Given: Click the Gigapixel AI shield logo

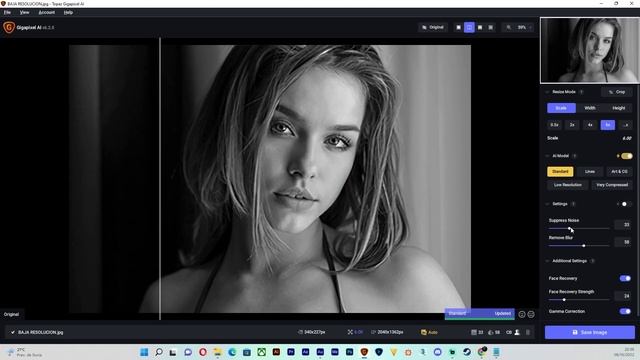Looking at the screenshot, I should coord(9,27).
